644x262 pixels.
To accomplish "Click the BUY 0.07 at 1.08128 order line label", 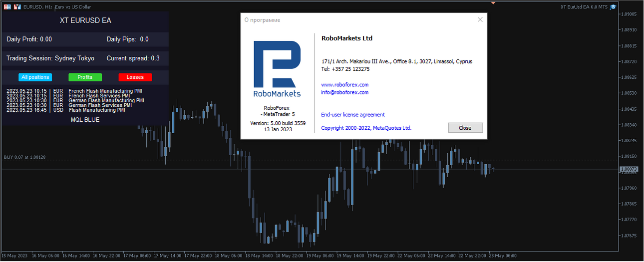I will 24,157.
